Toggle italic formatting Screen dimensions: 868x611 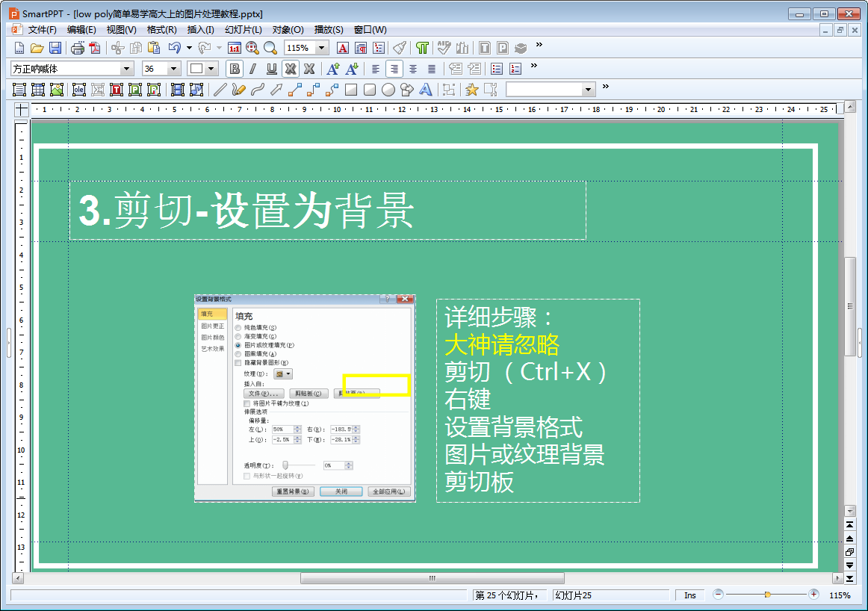tap(253, 69)
